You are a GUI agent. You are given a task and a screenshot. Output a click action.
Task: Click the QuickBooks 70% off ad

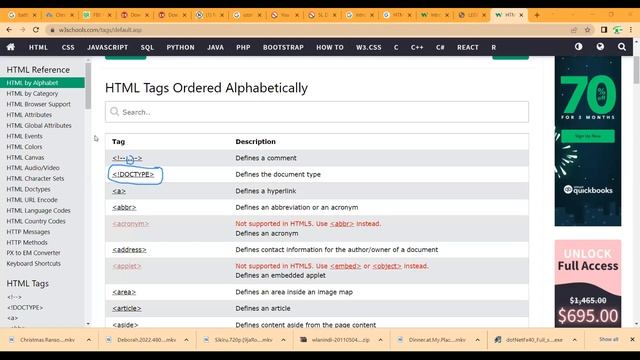(588, 141)
